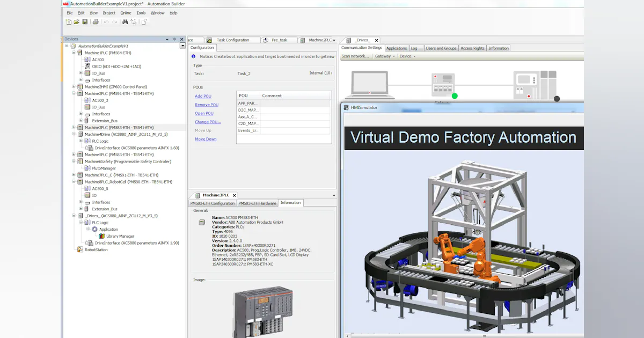Screen dimensions: 644x338
Task: Click the Application gear icon in tree
Action: [95, 229]
